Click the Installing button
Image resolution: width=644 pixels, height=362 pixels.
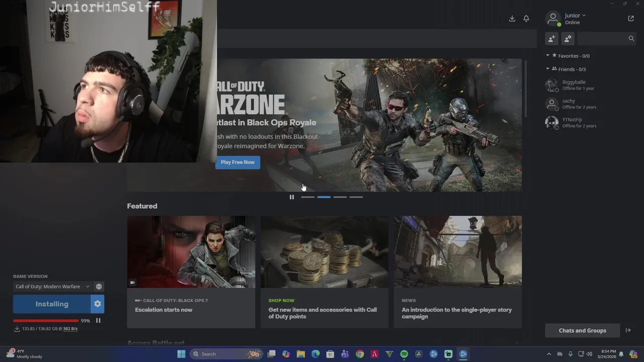(x=52, y=304)
